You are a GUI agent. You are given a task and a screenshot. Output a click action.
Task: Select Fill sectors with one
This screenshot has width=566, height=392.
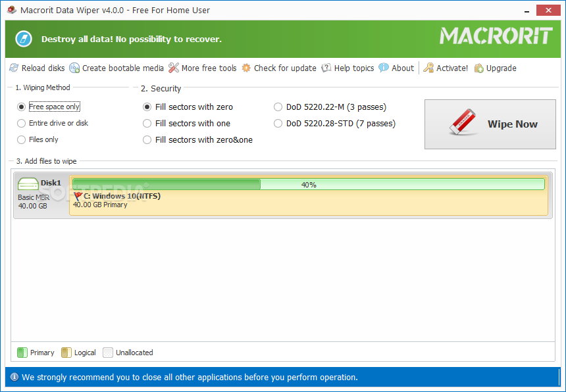[x=187, y=124]
